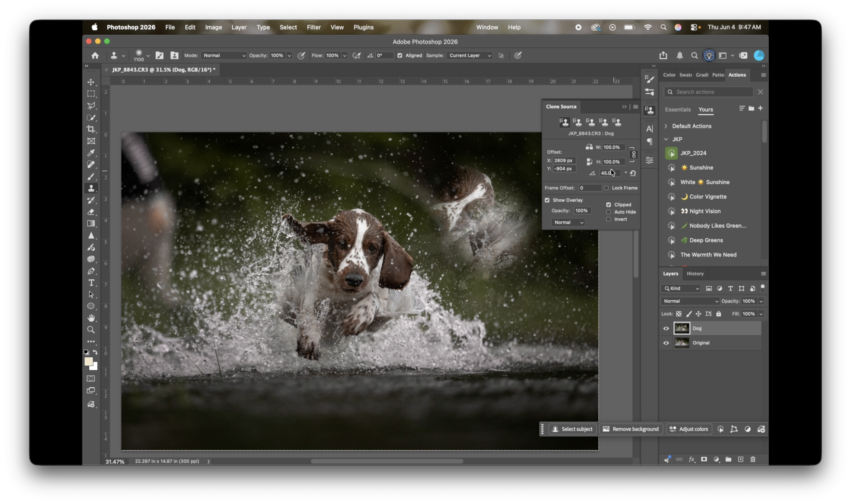The height and width of the screenshot is (504, 851).
Task: Open the overlay blend mode Normal dropdown
Action: [568, 222]
